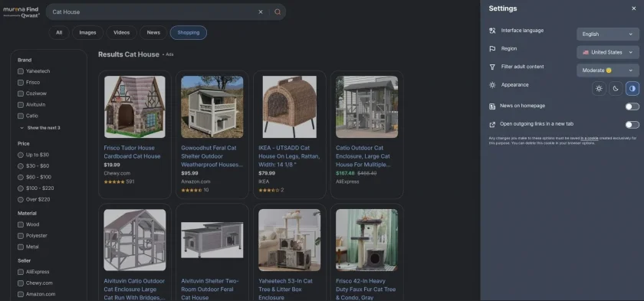Expand Show the next 3 brands
The image size is (644, 301).
click(40, 128)
